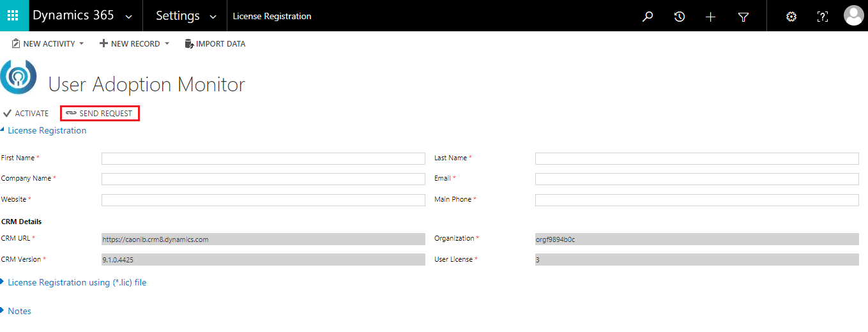Image resolution: width=868 pixels, height=332 pixels.
Task: Click the First Name input field
Action: tap(263, 158)
